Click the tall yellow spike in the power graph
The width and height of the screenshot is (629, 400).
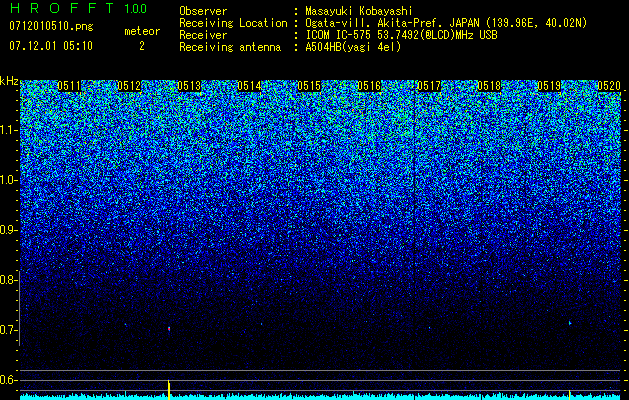coord(169,390)
